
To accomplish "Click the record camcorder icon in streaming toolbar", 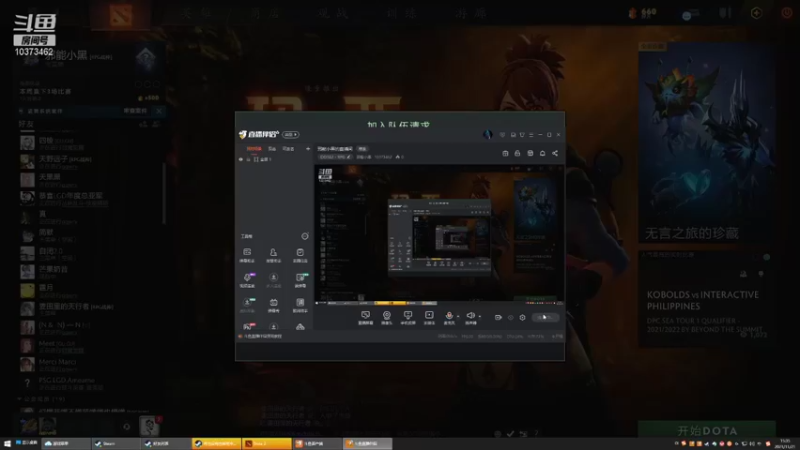I will click(498, 317).
